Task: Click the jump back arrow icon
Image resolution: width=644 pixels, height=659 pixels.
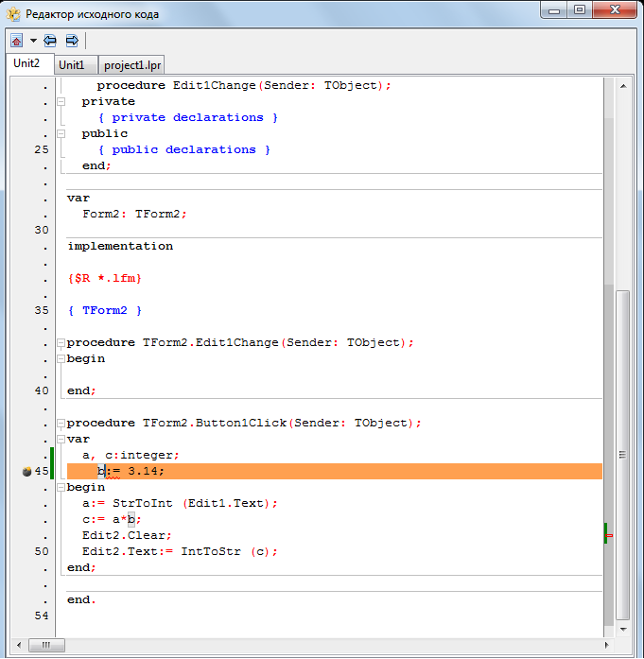Action: [50, 41]
